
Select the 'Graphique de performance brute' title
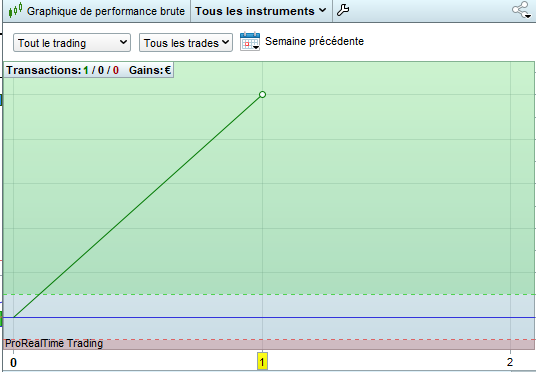(x=106, y=11)
